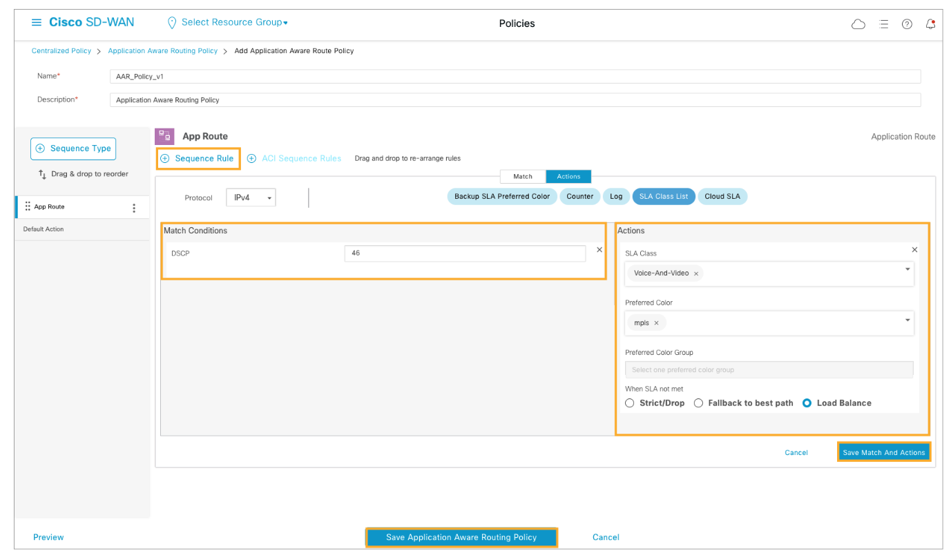The width and height of the screenshot is (951, 560).
Task: Remove the Voice-And-Video SLA class tag
Action: (x=696, y=273)
